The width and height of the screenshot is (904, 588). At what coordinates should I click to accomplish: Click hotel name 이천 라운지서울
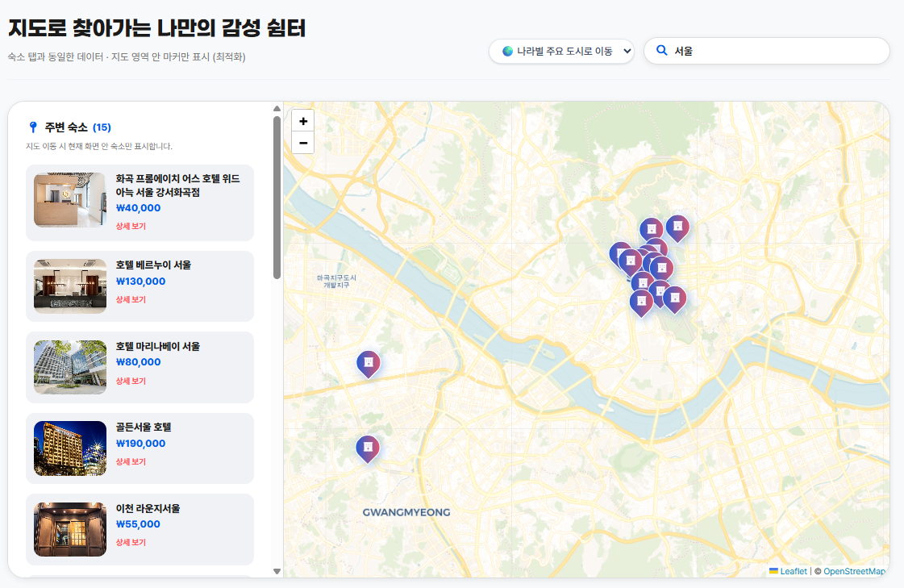[x=148, y=508]
